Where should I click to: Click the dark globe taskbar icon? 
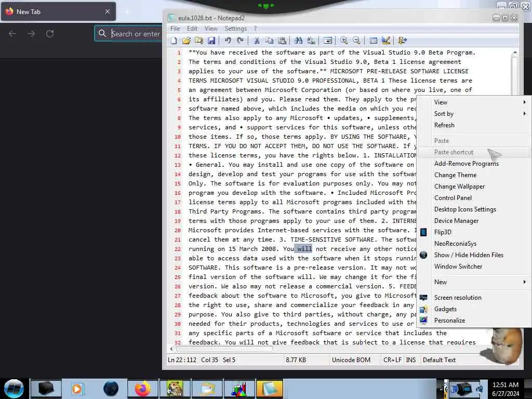(111, 389)
